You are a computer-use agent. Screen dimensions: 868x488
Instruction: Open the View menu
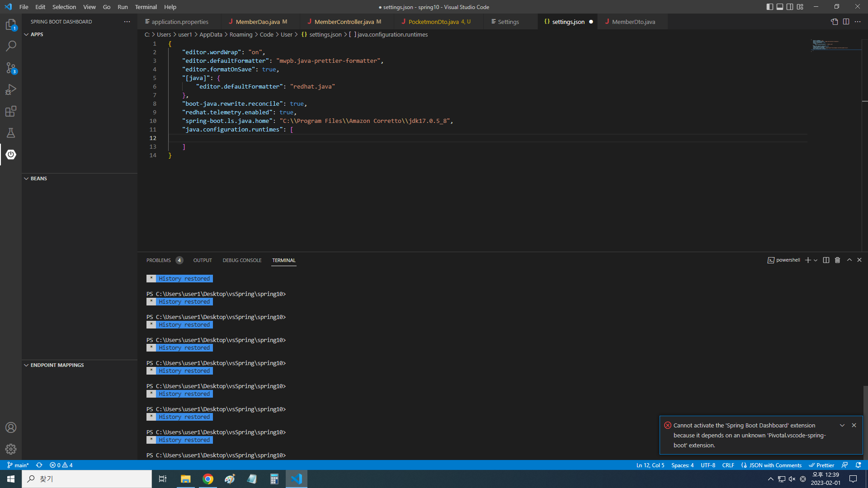(90, 7)
